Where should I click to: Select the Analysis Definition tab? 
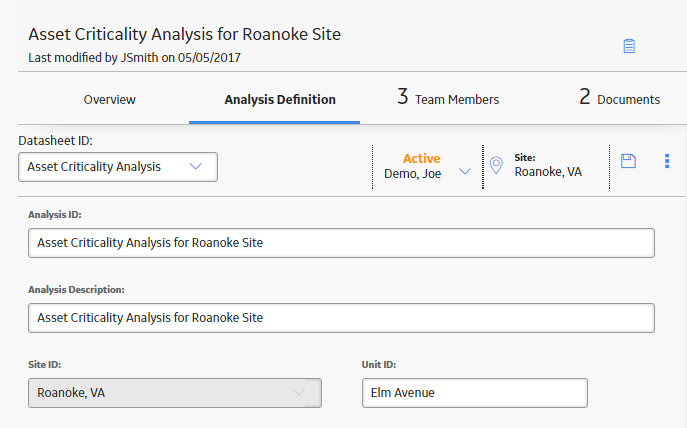[x=280, y=99]
